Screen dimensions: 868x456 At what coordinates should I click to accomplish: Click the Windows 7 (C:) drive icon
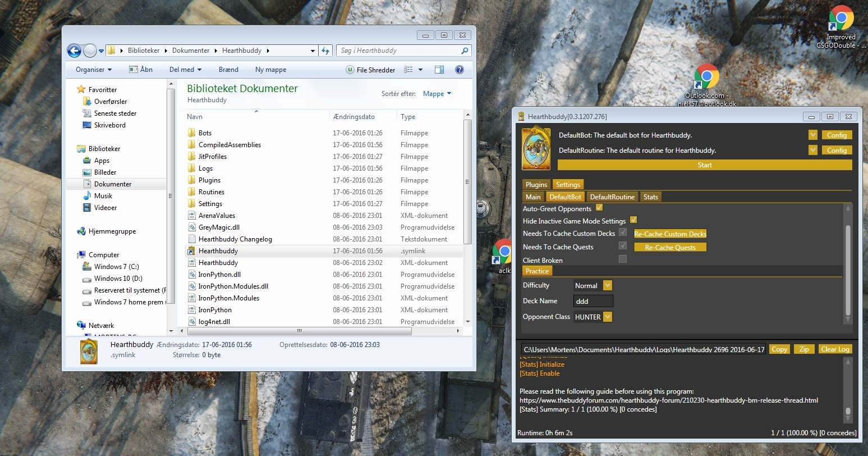coord(87,267)
